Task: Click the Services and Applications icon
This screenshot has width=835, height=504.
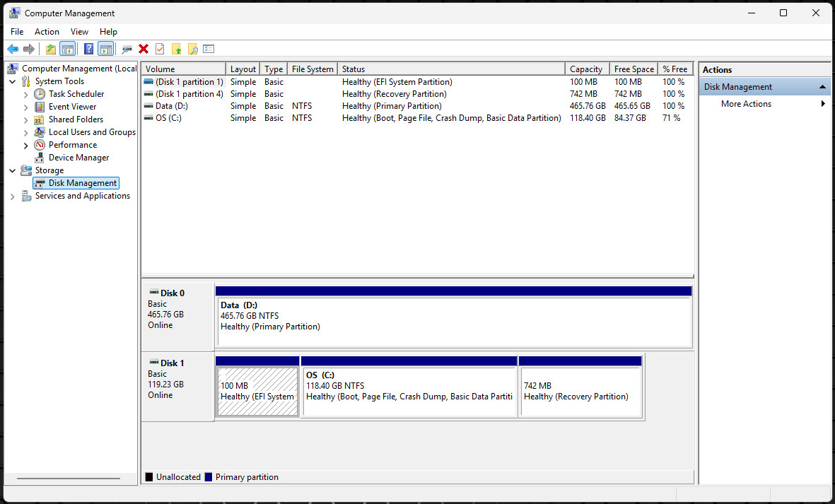Action: tap(26, 196)
